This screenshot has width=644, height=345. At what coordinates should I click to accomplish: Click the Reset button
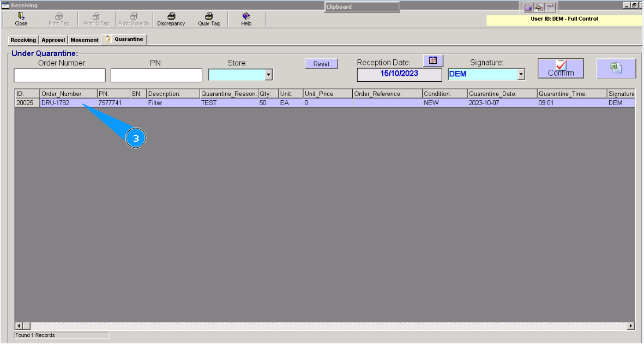click(321, 63)
